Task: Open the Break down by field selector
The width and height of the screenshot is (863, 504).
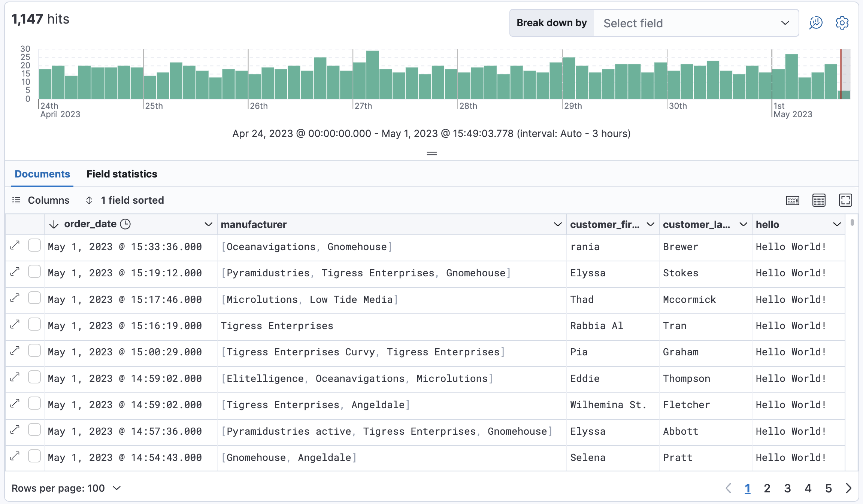Action: coord(696,23)
